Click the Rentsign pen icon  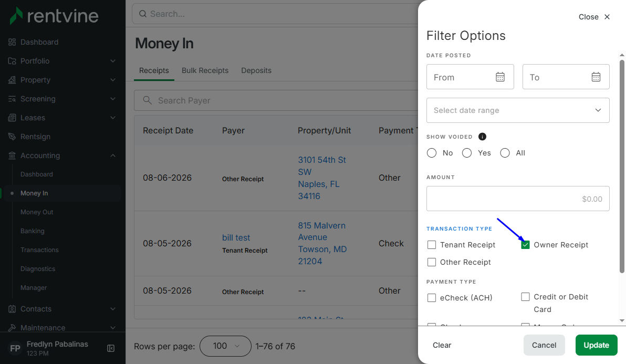point(12,137)
